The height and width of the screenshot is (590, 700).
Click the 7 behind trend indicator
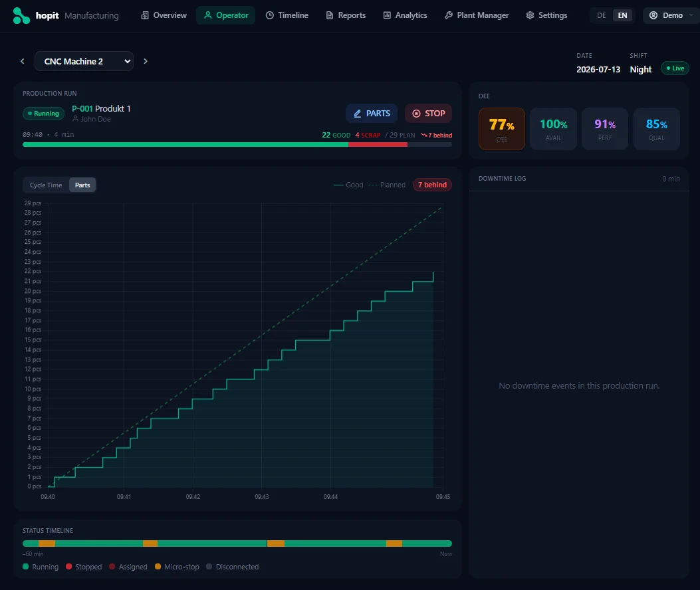pyautogui.click(x=436, y=135)
